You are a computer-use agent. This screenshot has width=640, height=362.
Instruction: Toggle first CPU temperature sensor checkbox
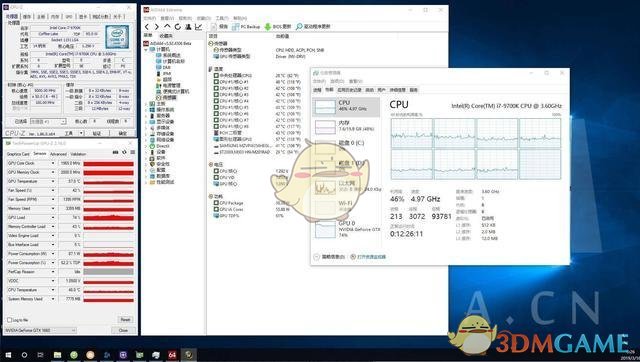tap(216, 76)
